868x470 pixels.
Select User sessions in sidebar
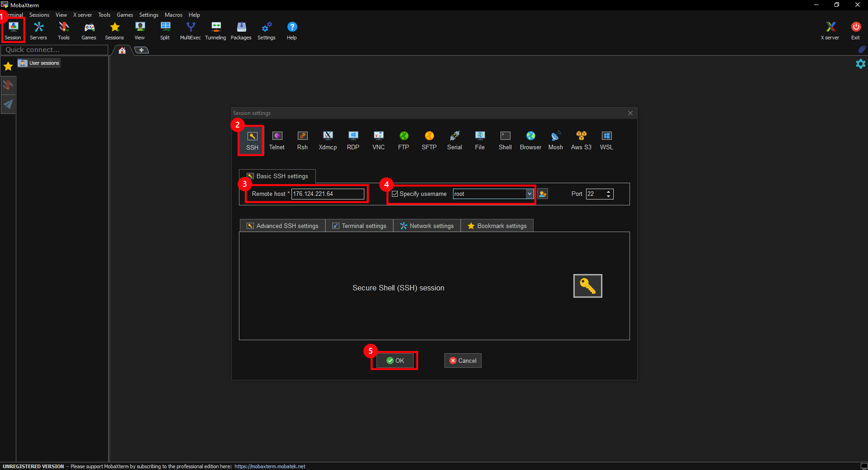pyautogui.click(x=39, y=63)
